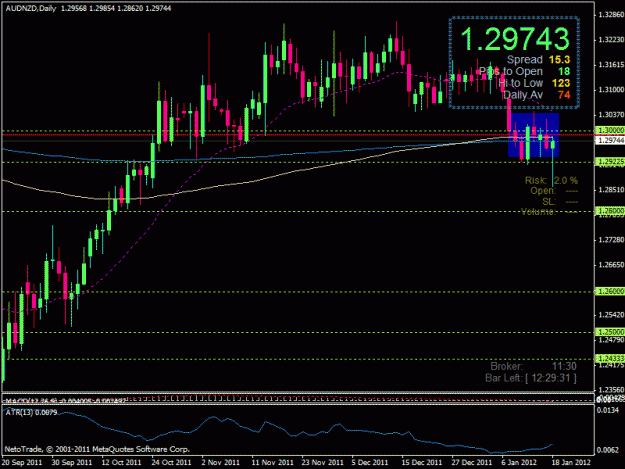Select the blue highlighted rectangle on the chart
The height and width of the screenshot is (469, 625).
(533, 135)
